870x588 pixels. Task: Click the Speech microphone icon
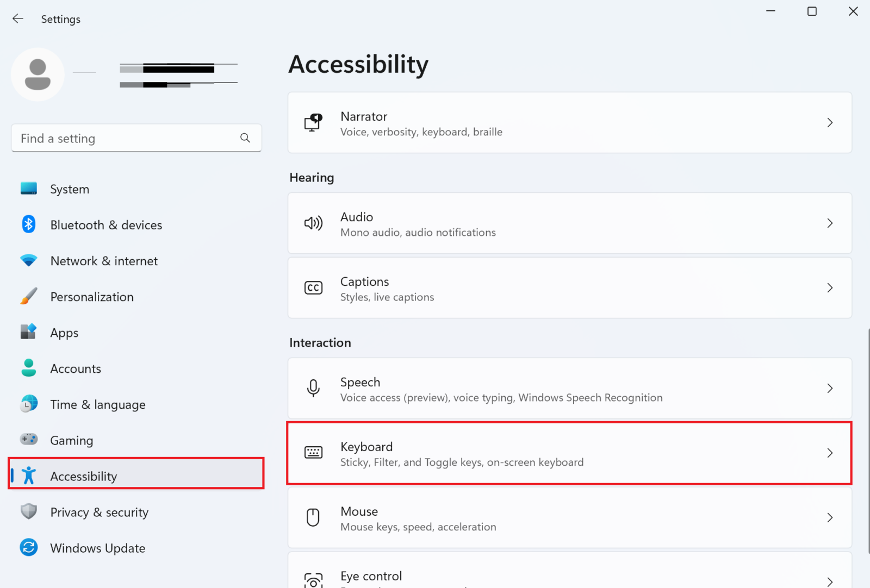point(313,388)
